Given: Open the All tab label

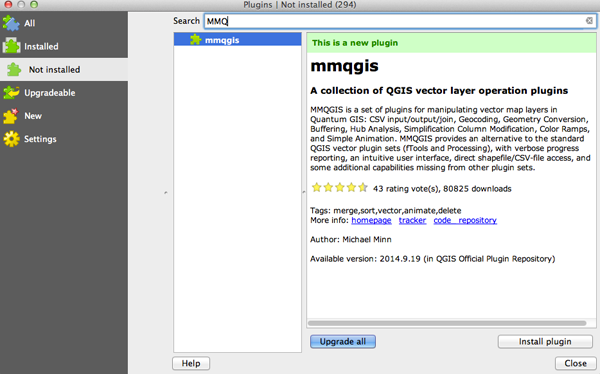Looking at the screenshot, I should (x=29, y=23).
